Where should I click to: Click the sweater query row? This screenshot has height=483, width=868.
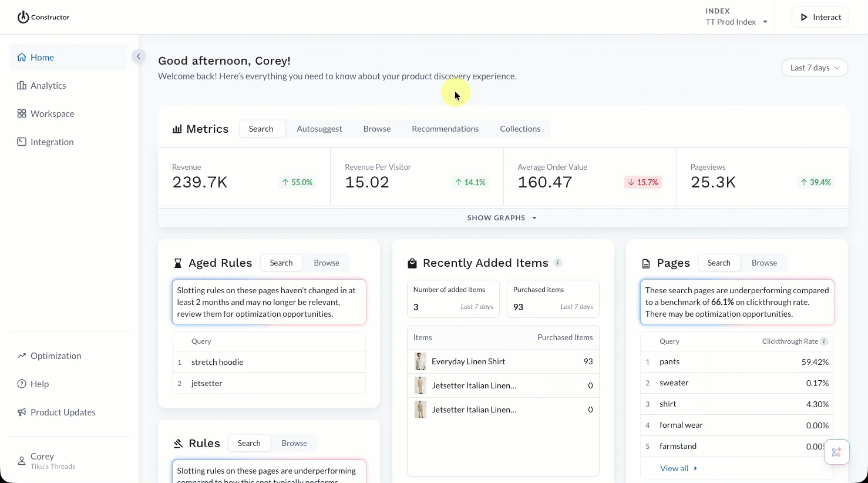(737, 383)
